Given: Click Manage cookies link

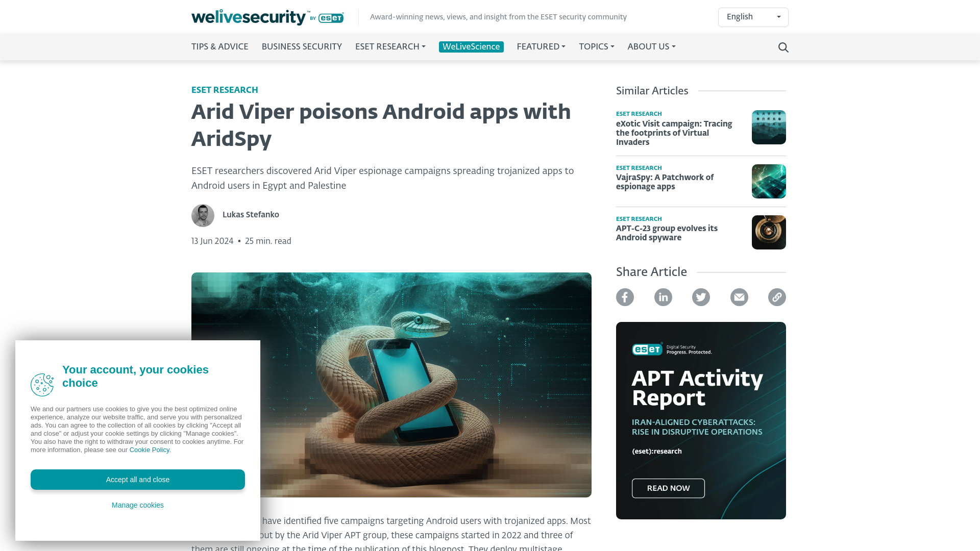Looking at the screenshot, I should 137,505.
